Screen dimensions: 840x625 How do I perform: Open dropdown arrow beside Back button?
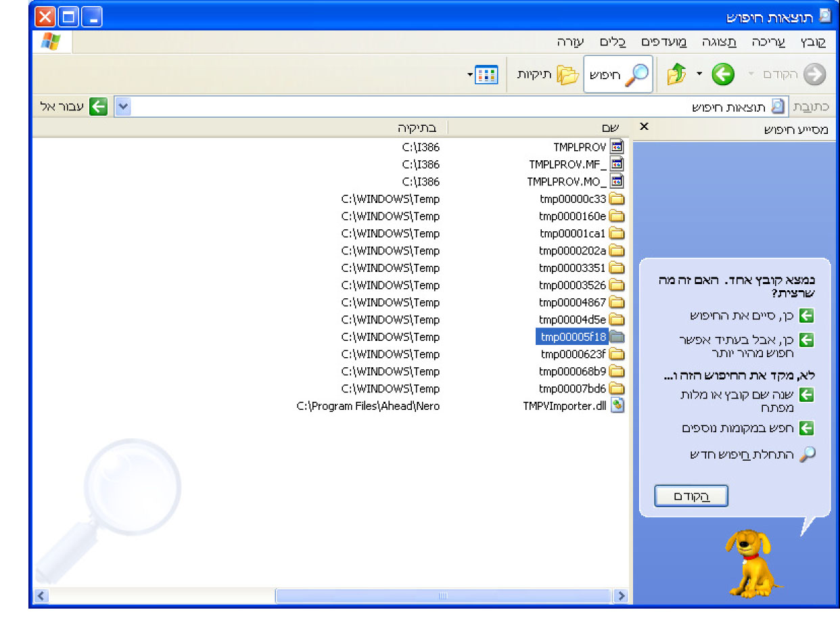coord(700,74)
